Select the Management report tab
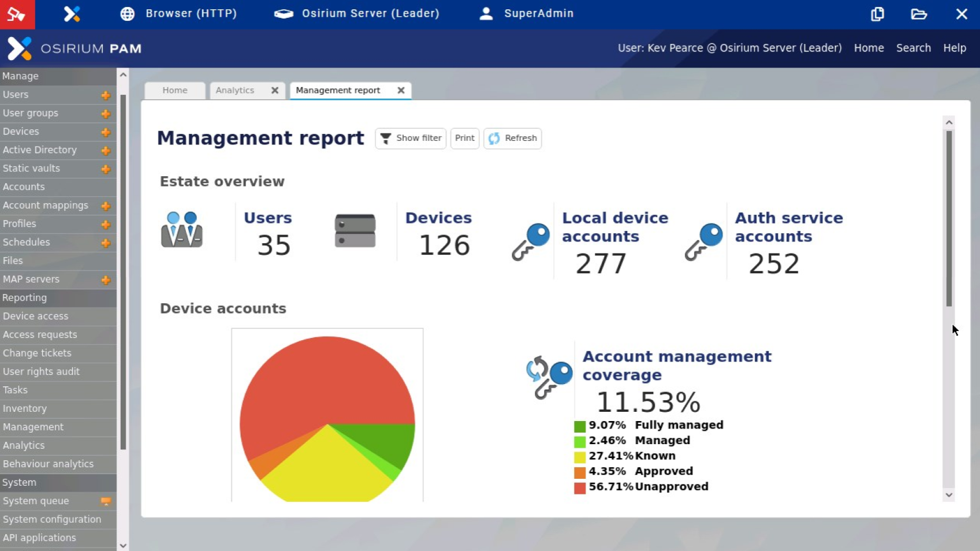 (338, 91)
